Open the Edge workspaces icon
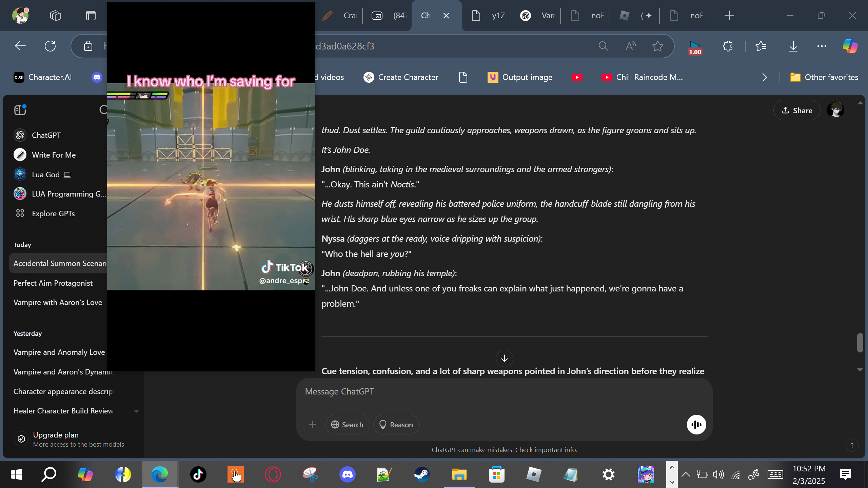The image size is (868, 488). (x=56, y=16)
